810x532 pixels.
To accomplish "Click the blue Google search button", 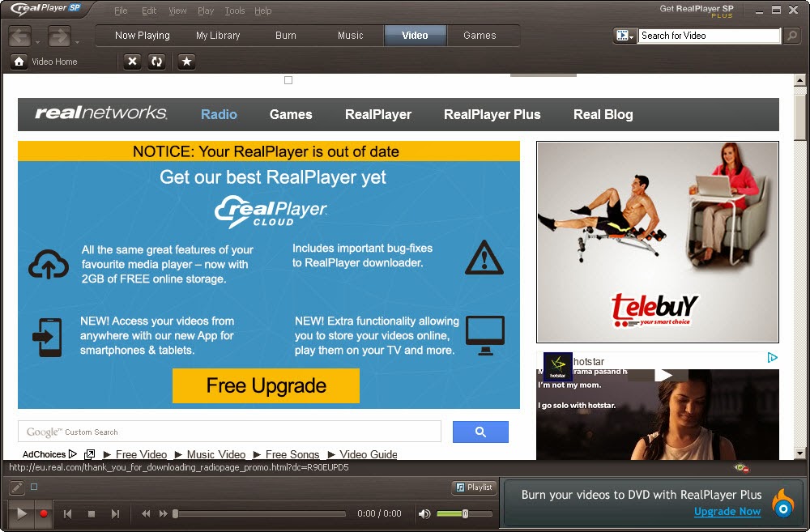I will coord(480,432).
